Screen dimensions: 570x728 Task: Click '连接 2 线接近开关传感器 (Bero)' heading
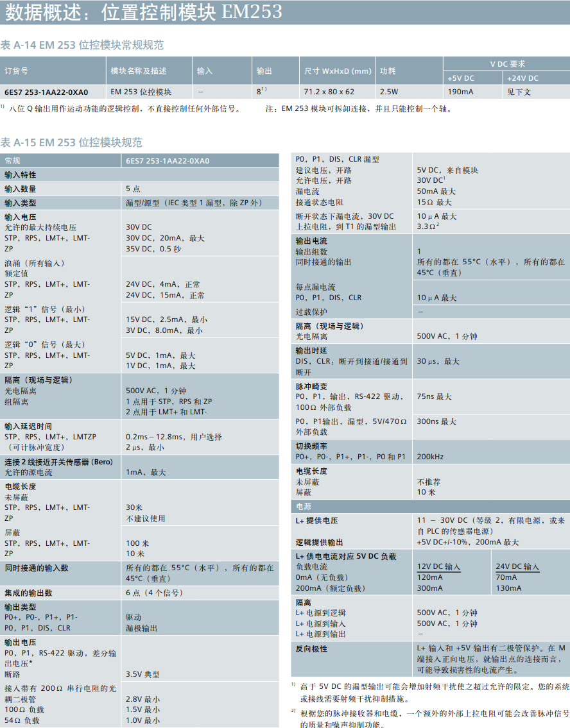pos(58,462)
